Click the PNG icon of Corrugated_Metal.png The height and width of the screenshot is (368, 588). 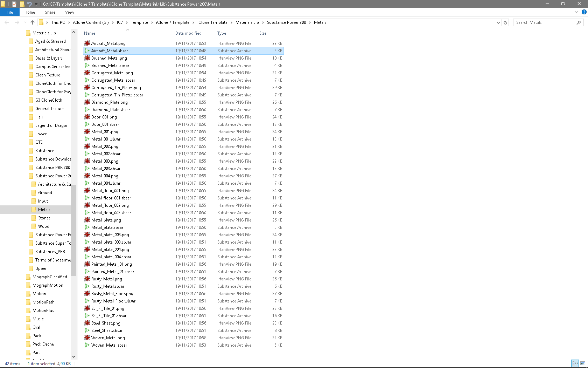click(x=87, y=73)
